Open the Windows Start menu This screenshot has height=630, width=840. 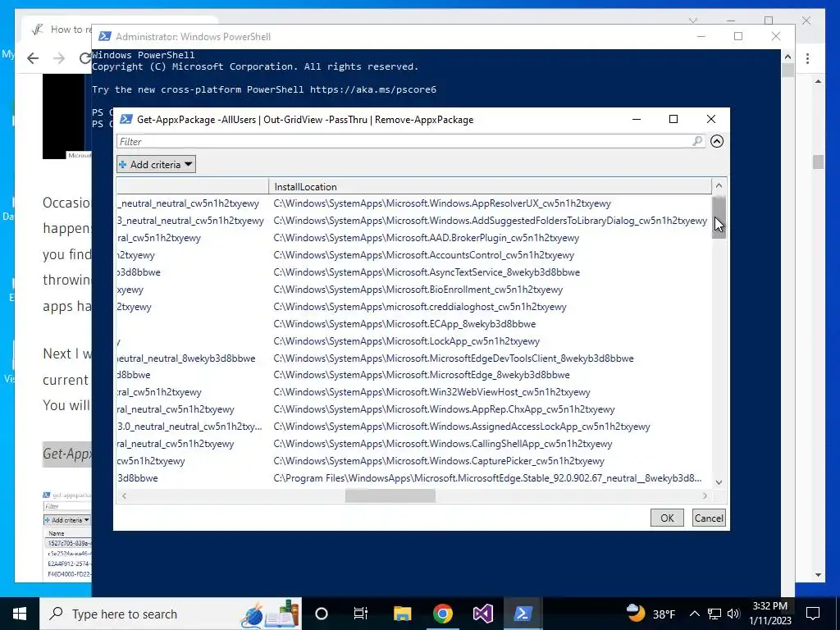coord(20,614)
